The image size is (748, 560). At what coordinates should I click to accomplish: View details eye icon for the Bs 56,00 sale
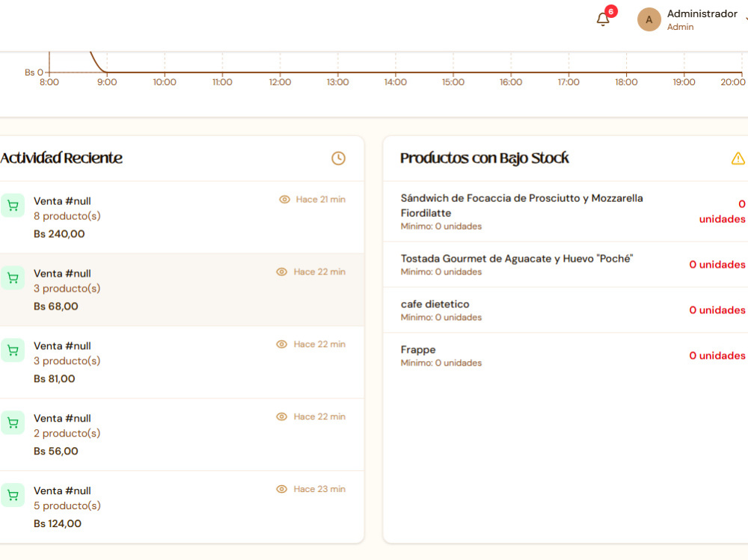[x=282, y=417]
